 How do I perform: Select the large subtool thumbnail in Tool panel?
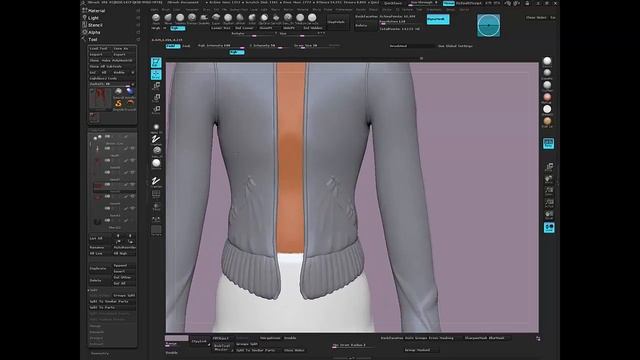click(x=100, y=98)
